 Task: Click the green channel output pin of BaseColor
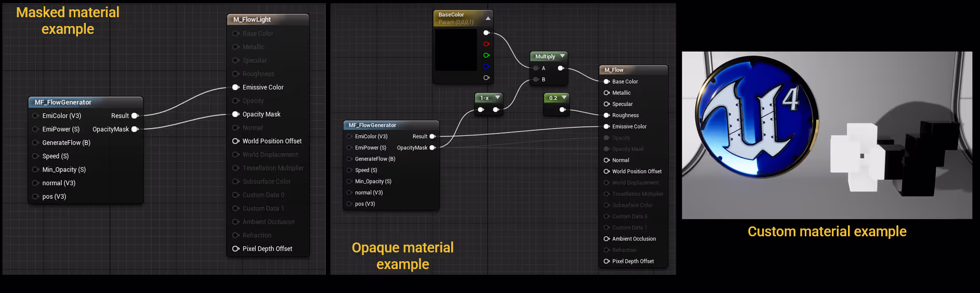487,55
